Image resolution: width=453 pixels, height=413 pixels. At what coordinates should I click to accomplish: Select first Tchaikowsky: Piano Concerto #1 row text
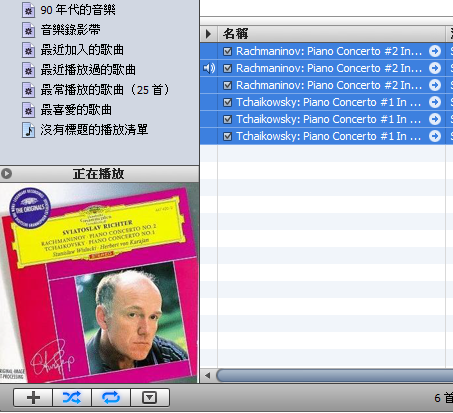point(329,102)
